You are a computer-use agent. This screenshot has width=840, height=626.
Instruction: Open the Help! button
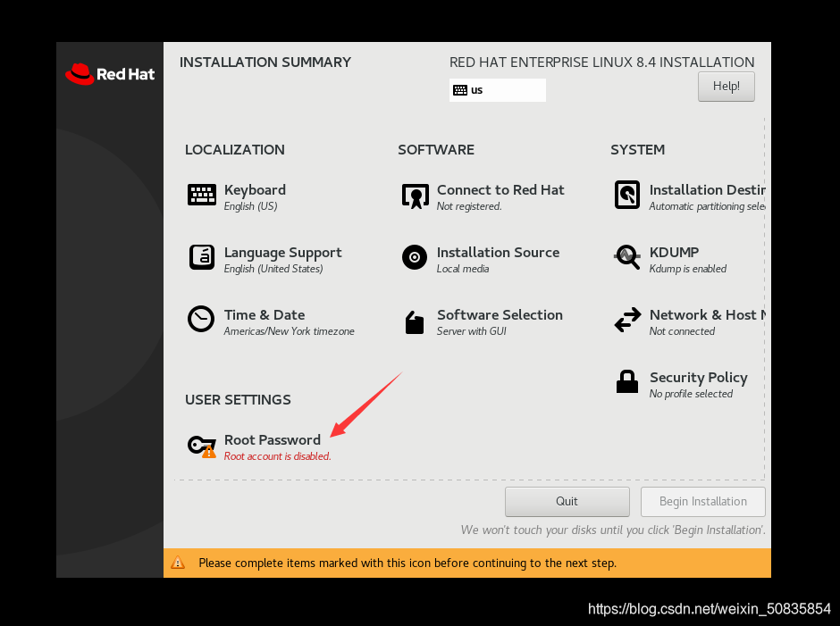(x=726, y=87)
